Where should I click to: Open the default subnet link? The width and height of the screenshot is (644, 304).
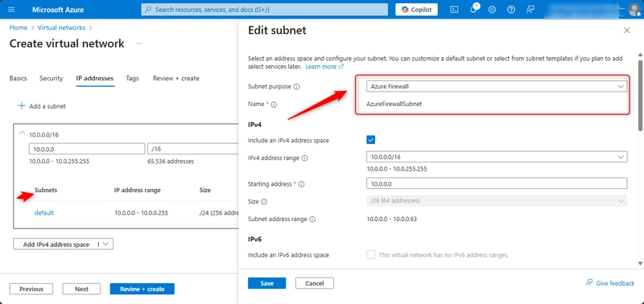pyautogui.click(x=44, y=212)
